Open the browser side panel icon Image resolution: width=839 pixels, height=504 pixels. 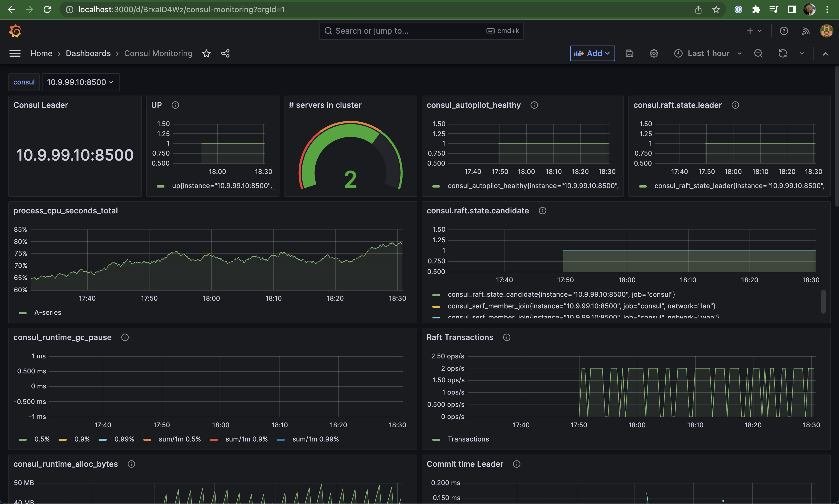click(791, 9)
